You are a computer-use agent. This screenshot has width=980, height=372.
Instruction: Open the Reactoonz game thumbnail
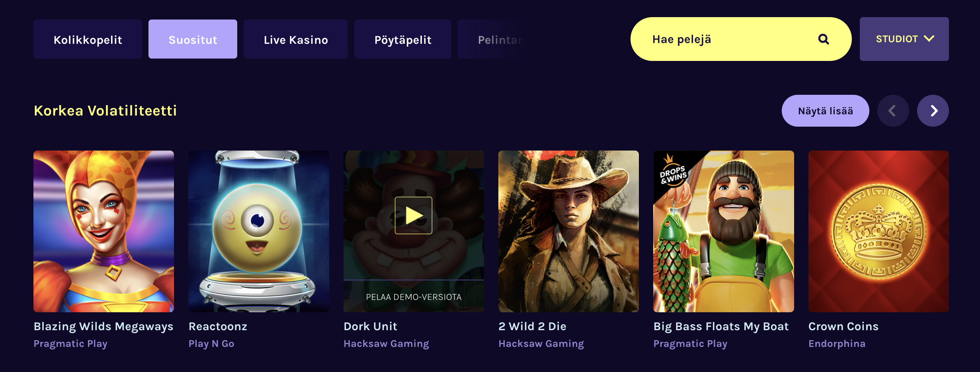coord(258,231)
